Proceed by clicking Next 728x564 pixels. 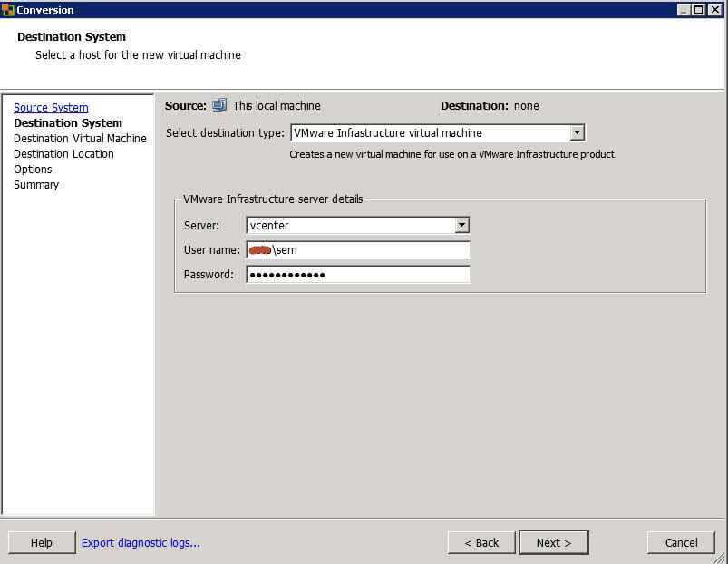tap(553, 543)
